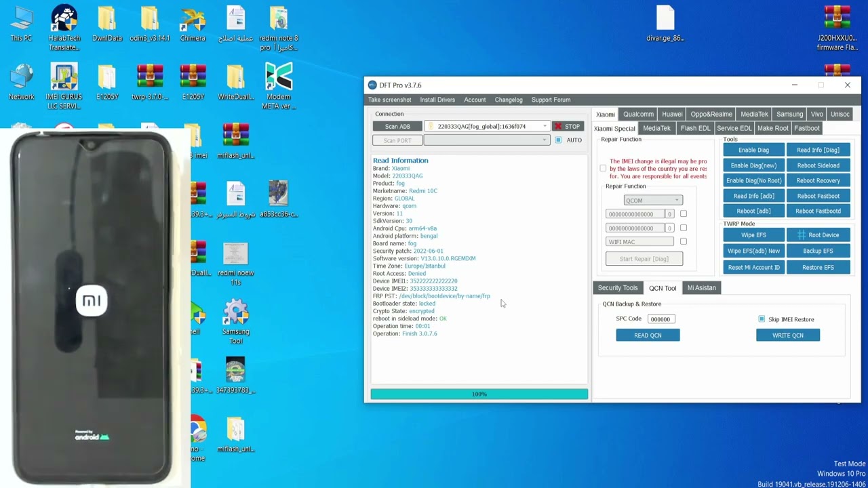Expand the QCOM repair mode dropdown
868x488 pixels.
[653, 200]
